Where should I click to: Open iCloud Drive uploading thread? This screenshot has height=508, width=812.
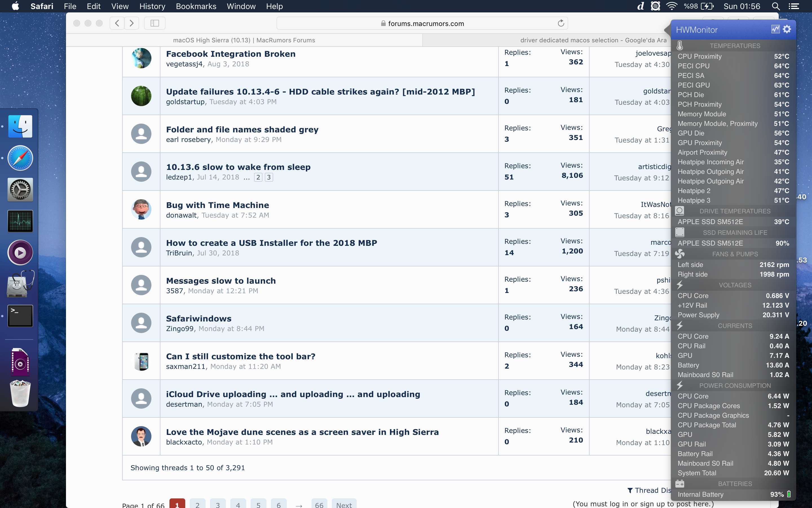pyautogui.click(x=293, y=394)
